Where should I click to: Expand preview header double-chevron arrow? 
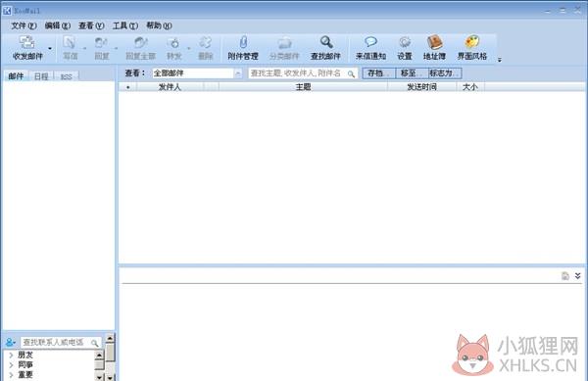577,276
